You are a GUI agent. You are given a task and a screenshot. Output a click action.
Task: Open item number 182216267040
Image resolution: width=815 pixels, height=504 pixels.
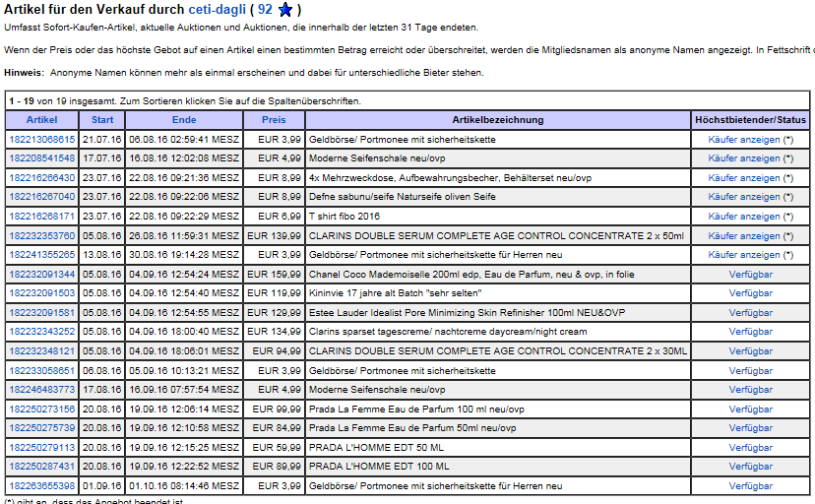[42, 197]
